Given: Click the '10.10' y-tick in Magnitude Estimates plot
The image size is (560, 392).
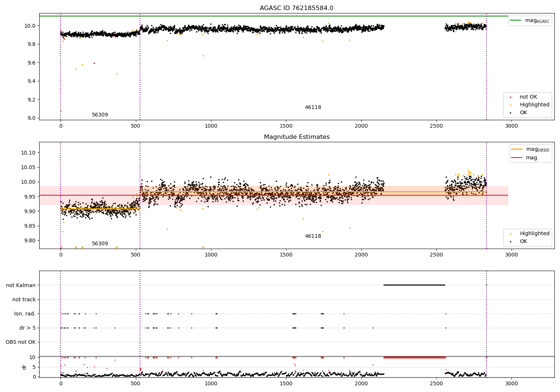Looking at the screenshot, I should tap(28, 153).
